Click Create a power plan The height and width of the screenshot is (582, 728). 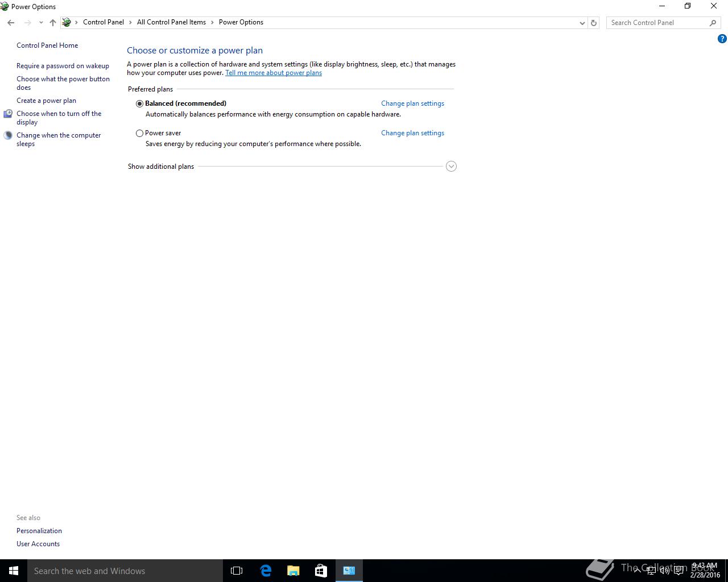coord(46,101)
